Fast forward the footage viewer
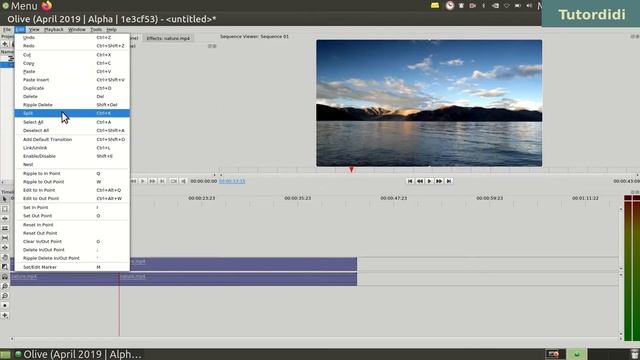This screenshot has height=360, width=640. [x=152, y=181]
